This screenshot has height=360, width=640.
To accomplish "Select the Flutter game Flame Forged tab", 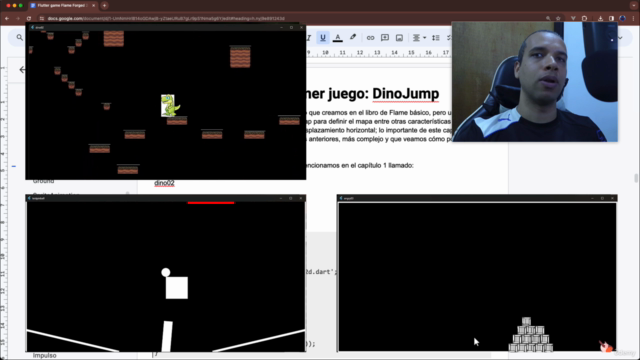I will click(62, 6).
